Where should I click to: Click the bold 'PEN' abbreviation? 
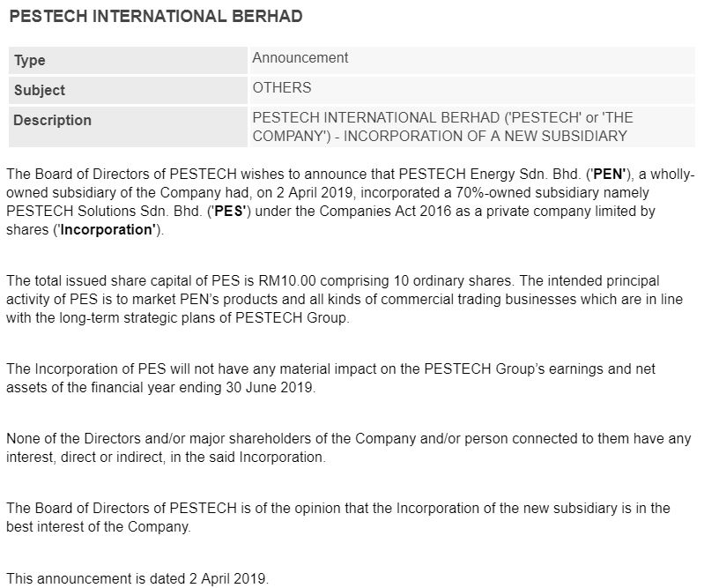coord(609,175)
